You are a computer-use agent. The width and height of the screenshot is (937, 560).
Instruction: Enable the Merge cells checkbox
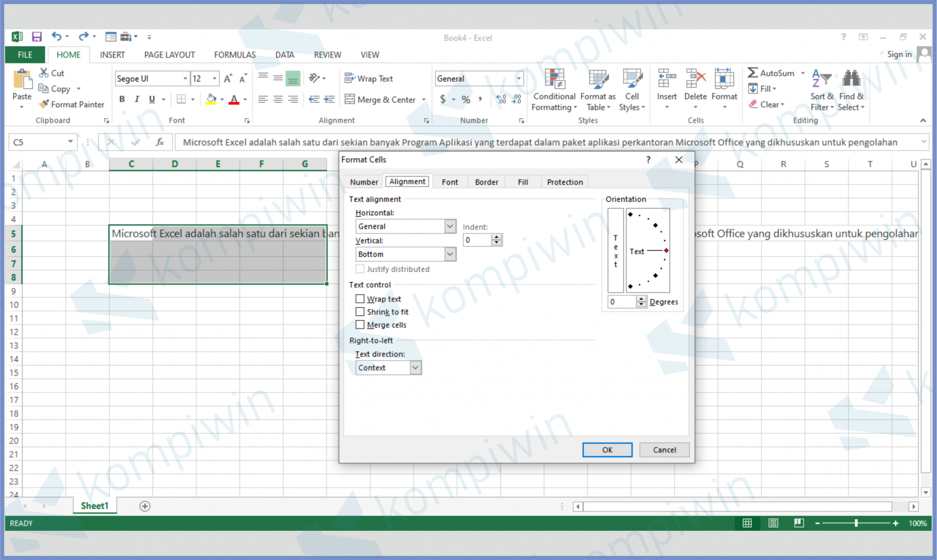point(361,324)
